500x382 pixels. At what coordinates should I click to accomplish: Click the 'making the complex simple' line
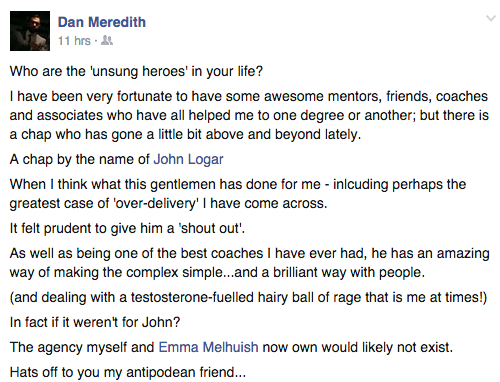(x=217, y=272)
